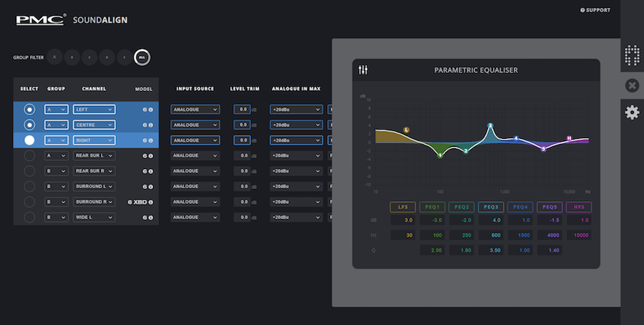
Task: Show model info for SURROUND R 6 XBD
Action: click(x=152, y=202)
